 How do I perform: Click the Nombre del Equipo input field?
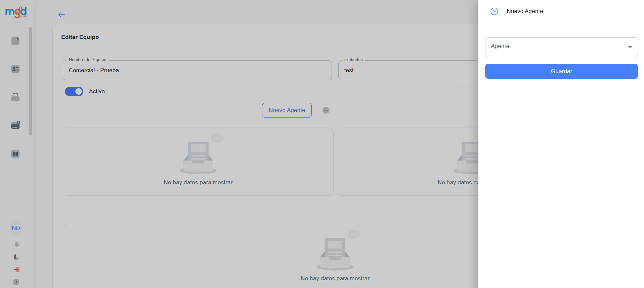pyautogui.click(x=197, y=70)
